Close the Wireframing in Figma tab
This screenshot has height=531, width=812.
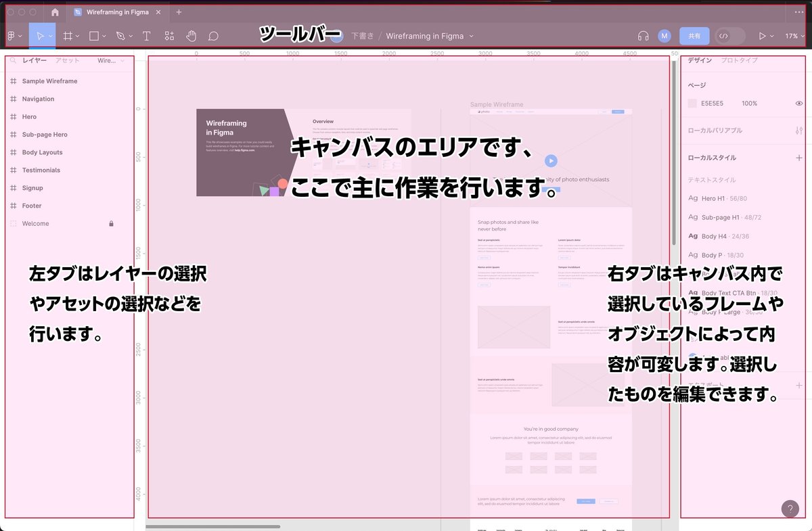[x=158, y=12]
